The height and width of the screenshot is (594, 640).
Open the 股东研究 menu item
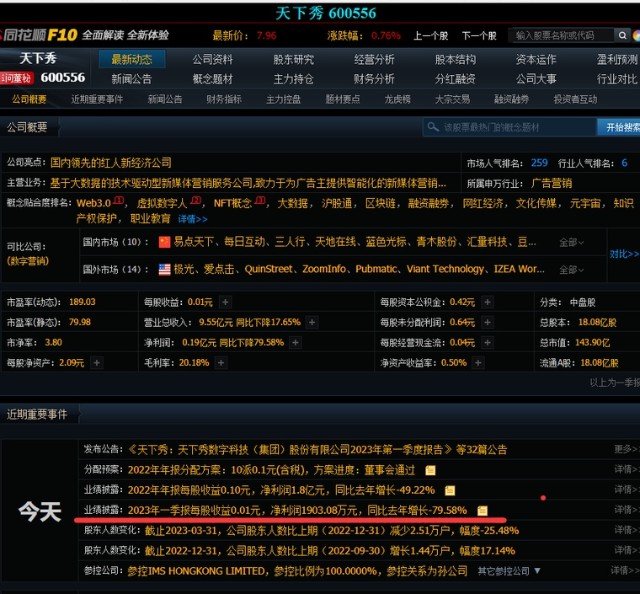pyautogui.click(x=293, y=59)
